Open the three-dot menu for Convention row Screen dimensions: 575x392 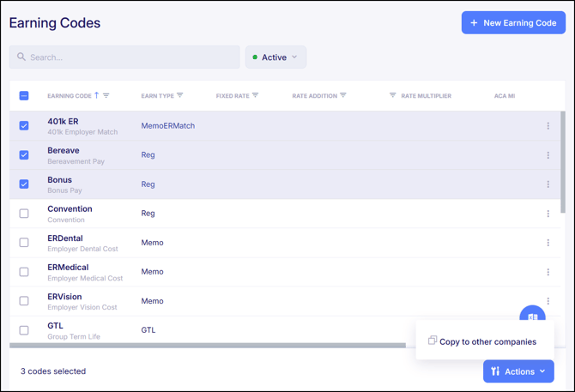(x=548, y=214)
